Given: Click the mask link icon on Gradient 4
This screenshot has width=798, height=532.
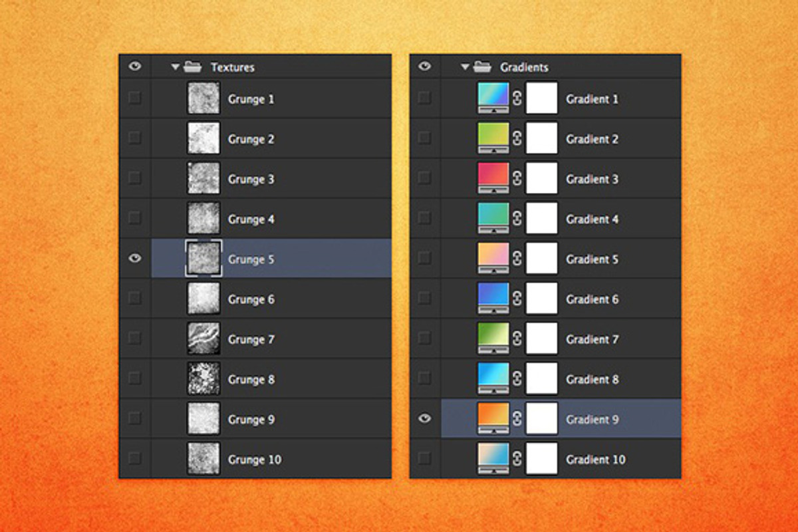Looking at the screenshot, I should [517, 219].
